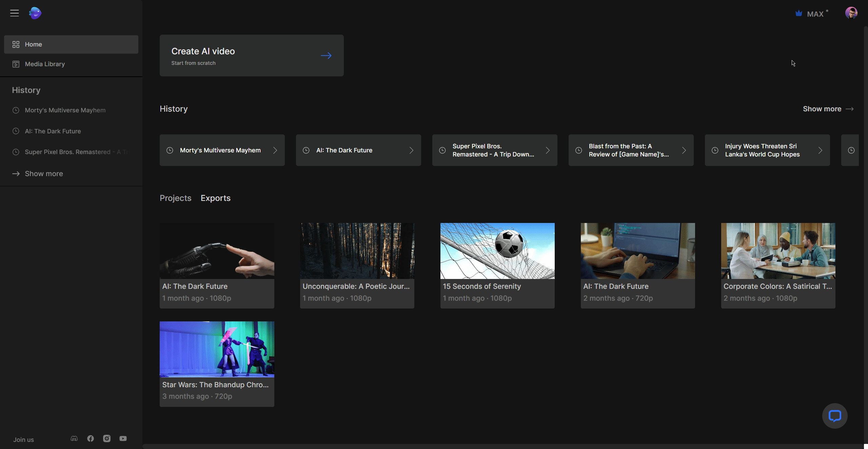
Task: Click '2 months ago · 1080p' metadata text
Action: (x=761, y=298)
